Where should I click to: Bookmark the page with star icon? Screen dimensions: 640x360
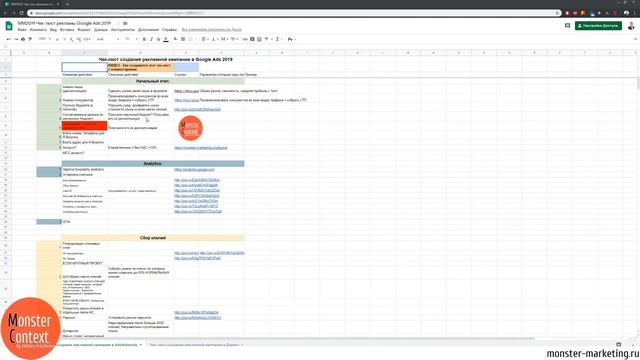coord(557,13)
